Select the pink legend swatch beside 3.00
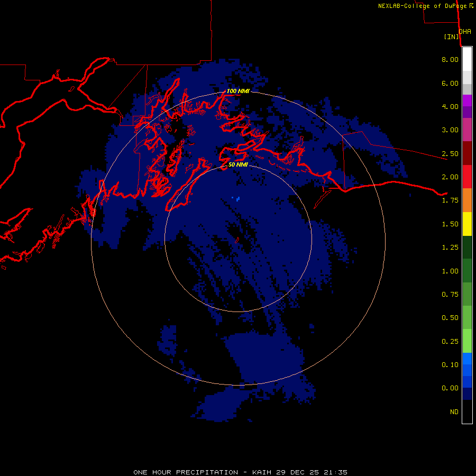 467,130
